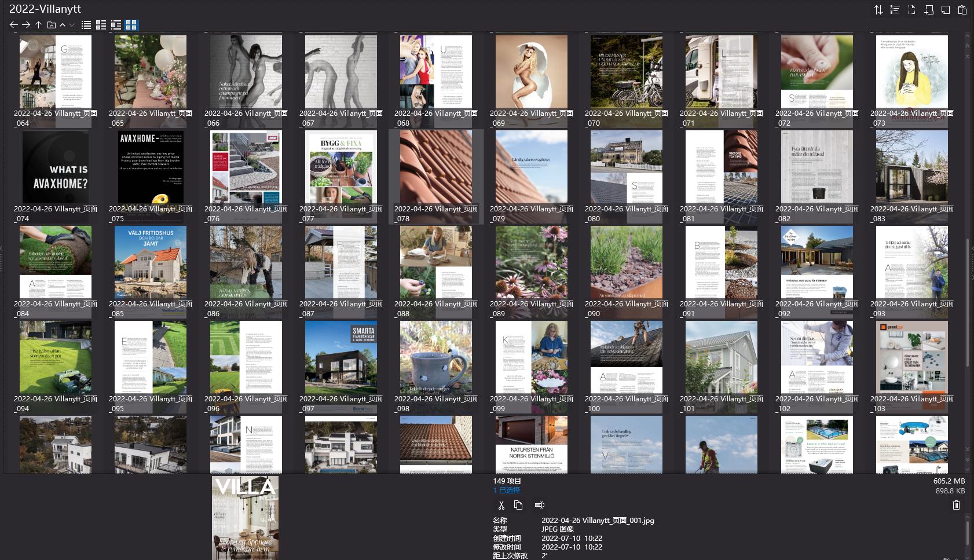The image size is (974, 560).
Task: Copy the selected file in details panel
Action: (x=518, y=505)
